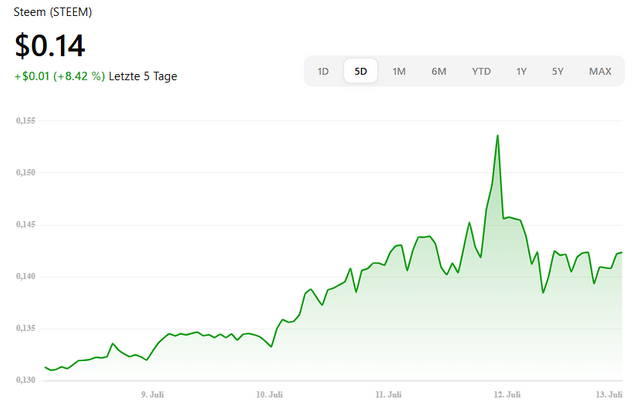Click the 0,135 y-axis label
640x402 pixels.
tap(26, 328)
